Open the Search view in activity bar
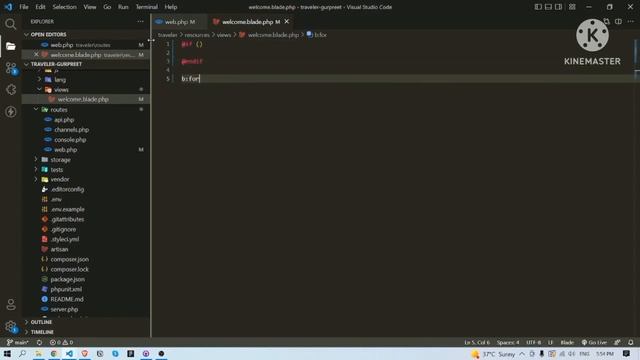This screenshot has width=640, height=360. [11, 24]
